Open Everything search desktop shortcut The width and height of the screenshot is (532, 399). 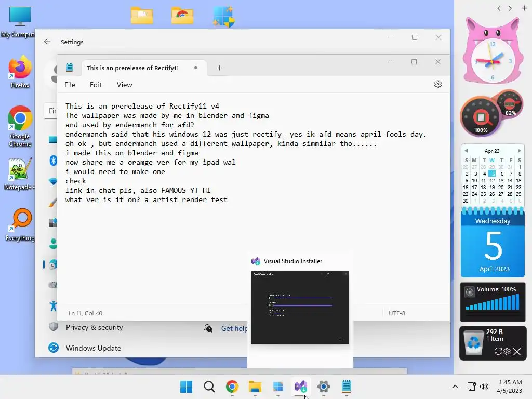tap(20, 224)
